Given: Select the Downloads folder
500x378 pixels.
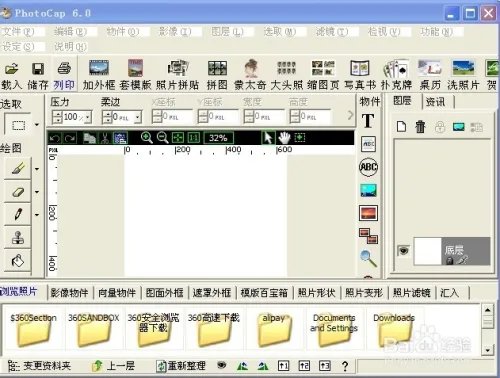Looking at the screenshot, I should pyautogui.click(x=394, y=328).
